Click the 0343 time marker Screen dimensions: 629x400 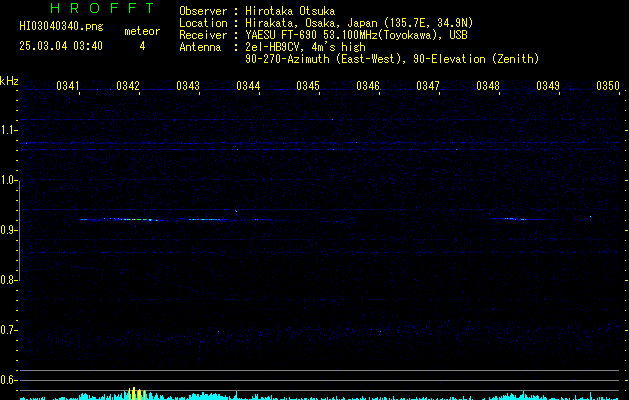188,86
